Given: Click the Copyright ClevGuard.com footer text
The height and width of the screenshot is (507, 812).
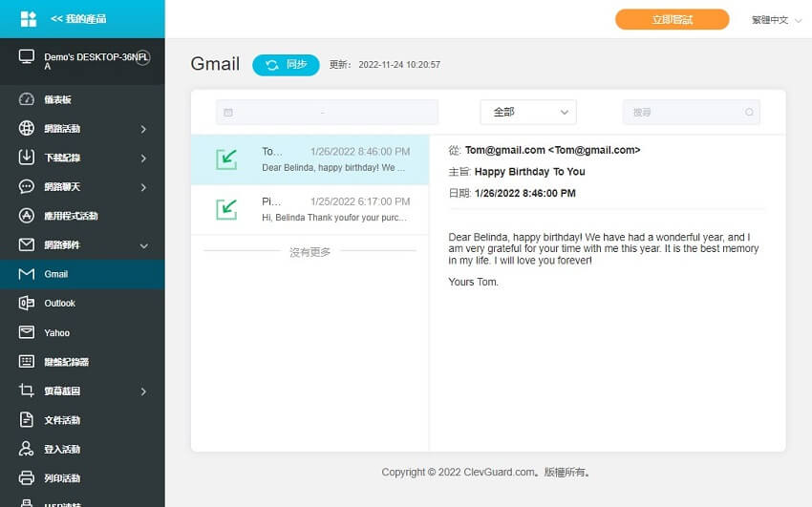Looking at the screenshot, I should coord(485,472).
